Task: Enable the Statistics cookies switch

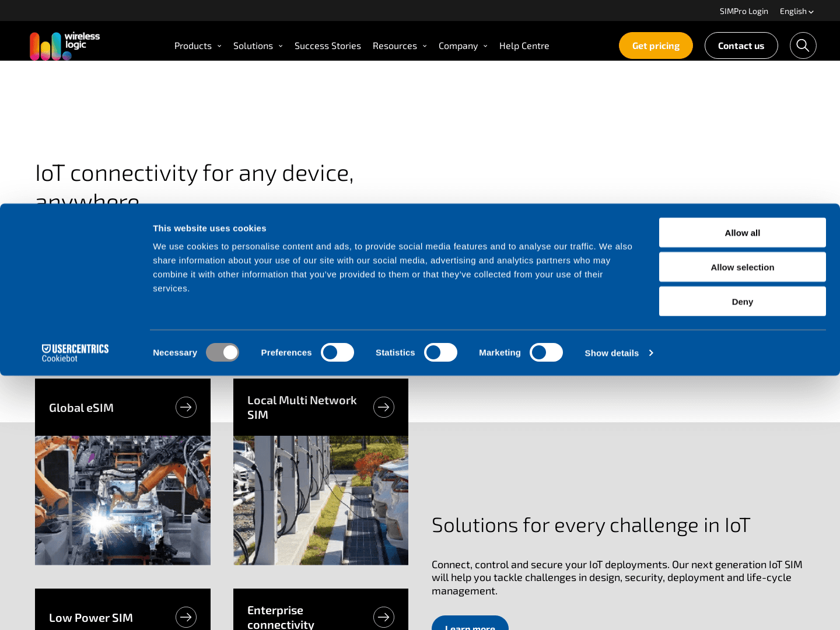Action: [440, 352]
